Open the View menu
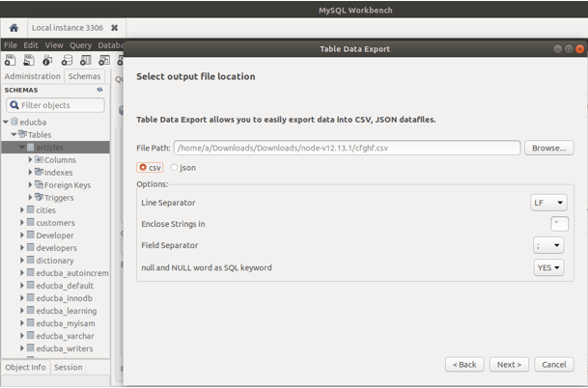 54,45
